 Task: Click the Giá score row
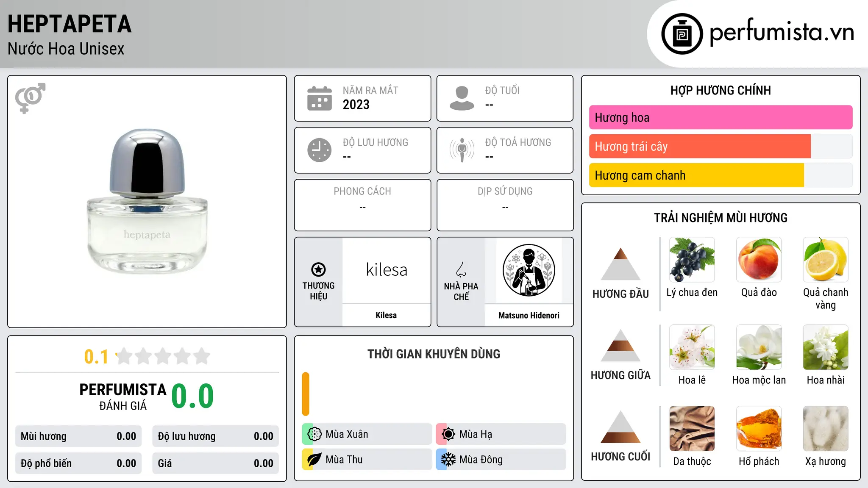click(x=215, y=463)
